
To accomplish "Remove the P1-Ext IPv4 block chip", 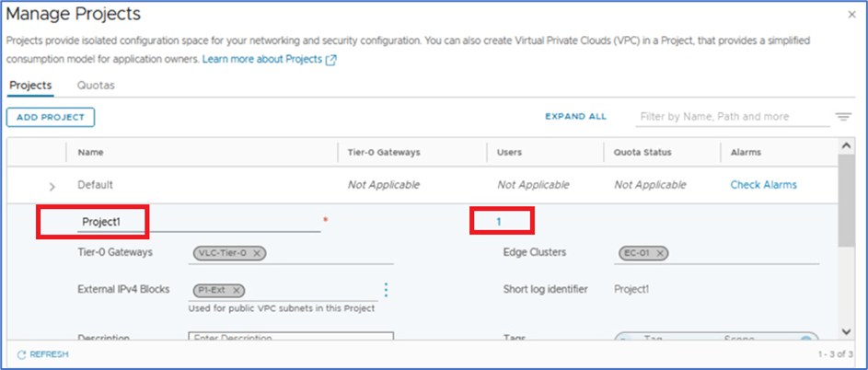I will [x=237, y=290].
